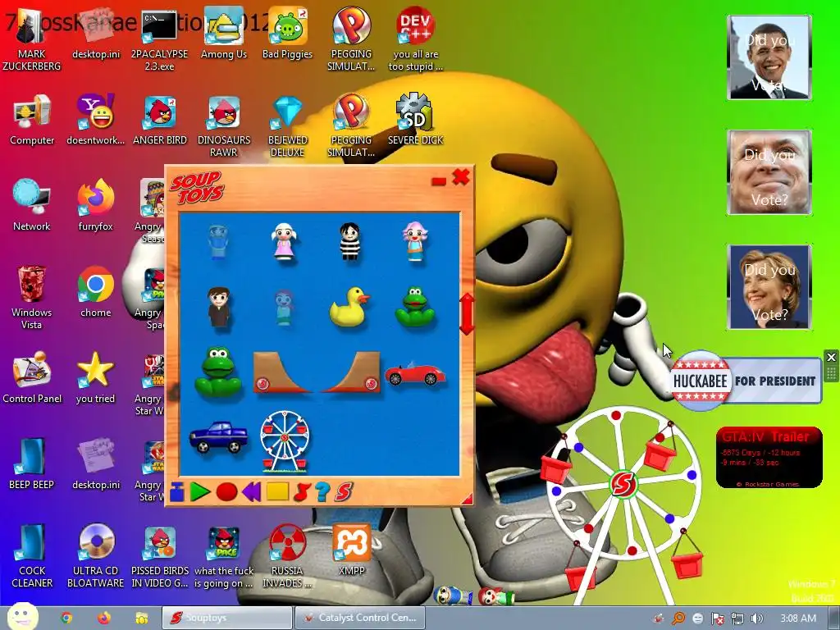The image size is (840, 630).
Task: Click the yellow stop square in Souptoys
Action: pos(277,491)
